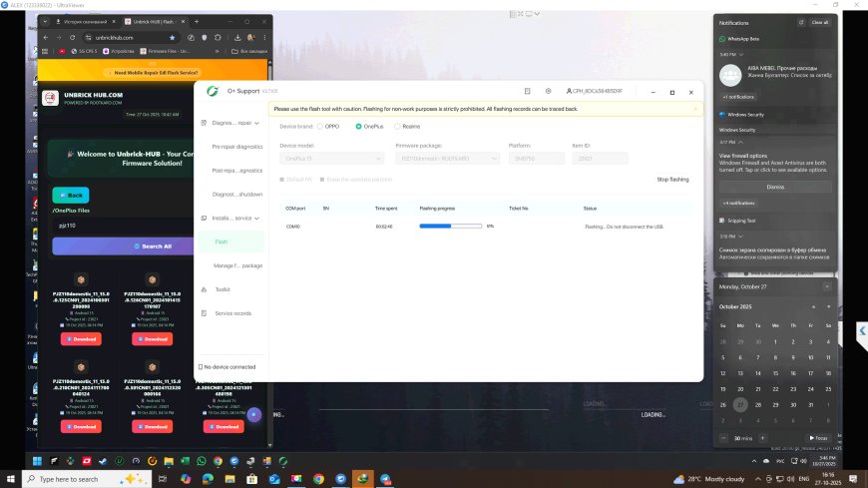
Task: Open the browser extensions puzzle icon
Action: (217, 38)
